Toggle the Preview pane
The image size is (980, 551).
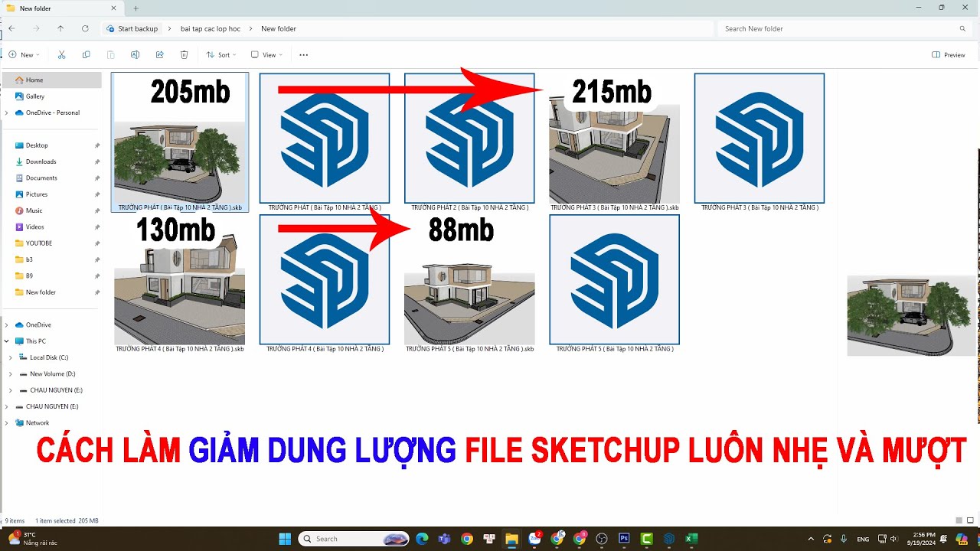click(x=948, y=55)
